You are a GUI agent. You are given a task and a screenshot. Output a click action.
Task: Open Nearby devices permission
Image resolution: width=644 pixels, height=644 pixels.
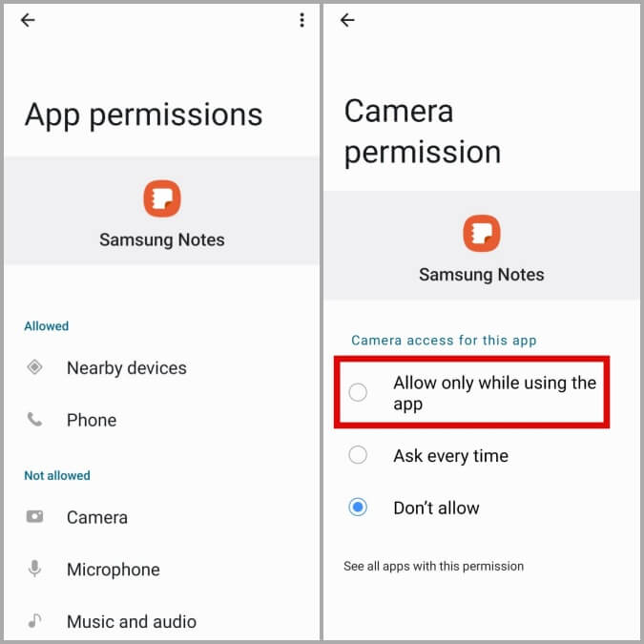pyautogui.click(x=162, y=367)
